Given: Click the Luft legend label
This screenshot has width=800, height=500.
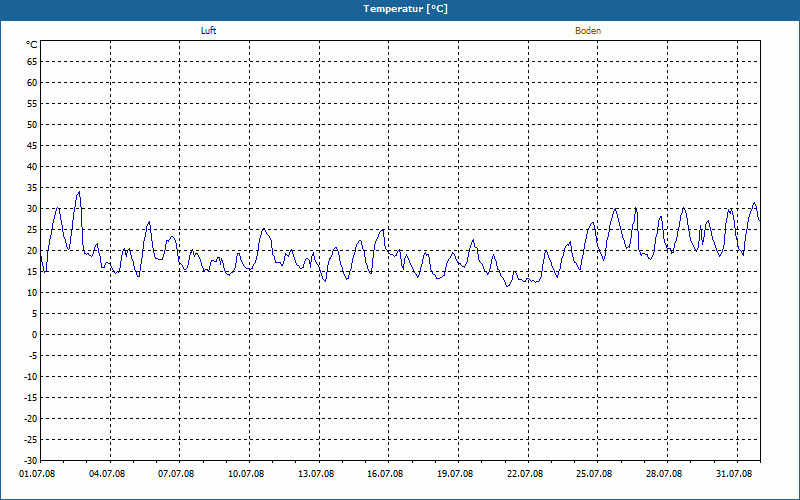Looking at the screenshot, I should [x=208, y=31].
